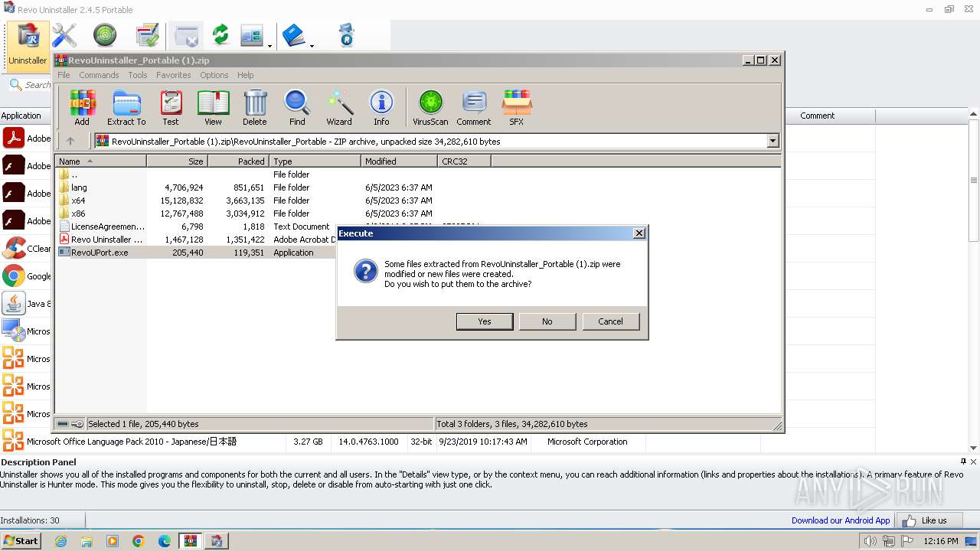Open the WinRAR Help menu
The image size is (980, 551).
[245, 75]
